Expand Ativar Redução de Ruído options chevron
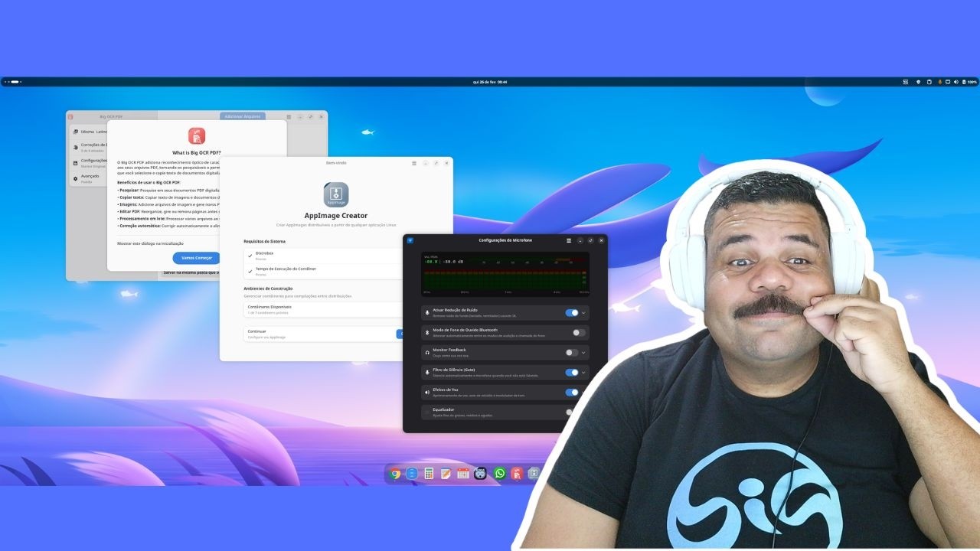This screenshot has width=980, height=551. [x=583, y=313]
